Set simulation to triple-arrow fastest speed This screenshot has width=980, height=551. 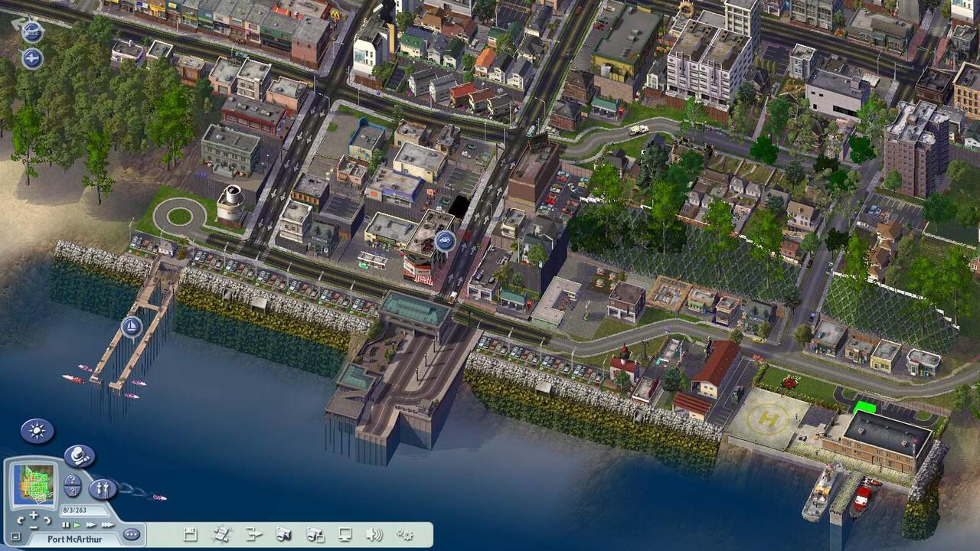coord(107,524)
